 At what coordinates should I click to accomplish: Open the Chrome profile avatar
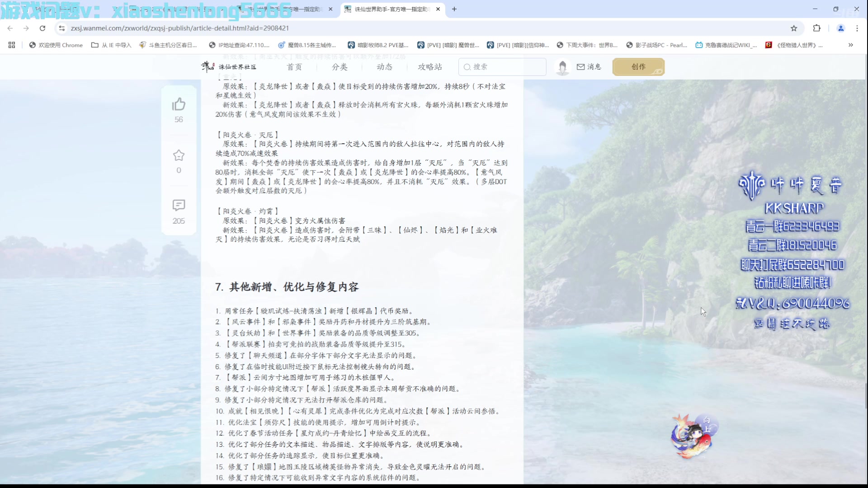(x=841, y=28)
